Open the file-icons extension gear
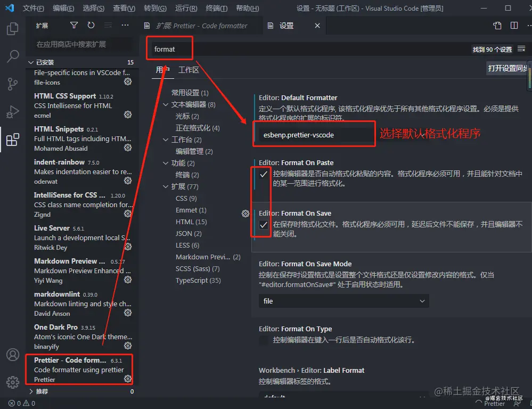This screenshot has height=409, width=532. coord(128,81)
